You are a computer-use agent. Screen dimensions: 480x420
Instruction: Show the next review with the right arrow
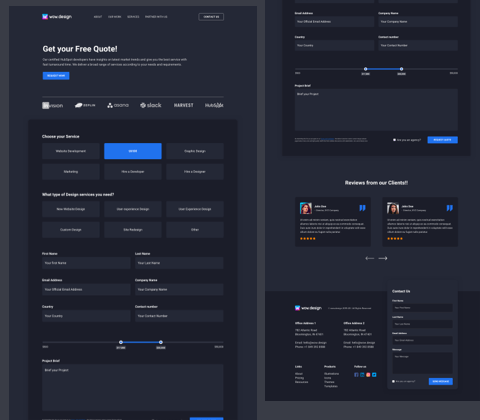point(383,258)
